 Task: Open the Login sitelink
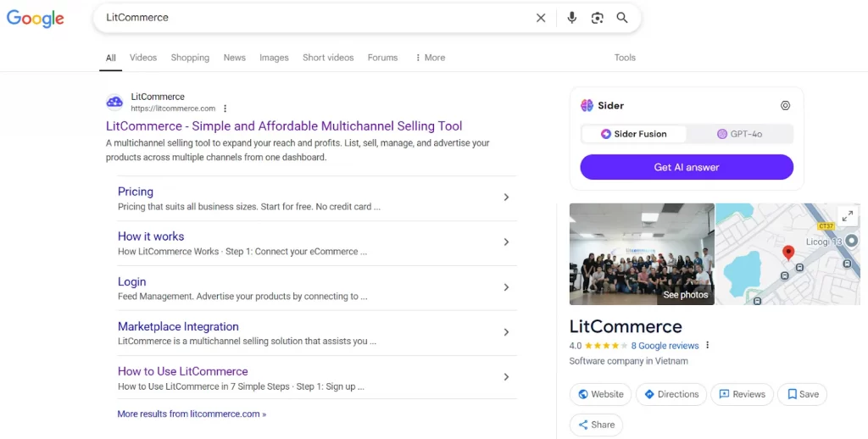(x=131, y=281)
